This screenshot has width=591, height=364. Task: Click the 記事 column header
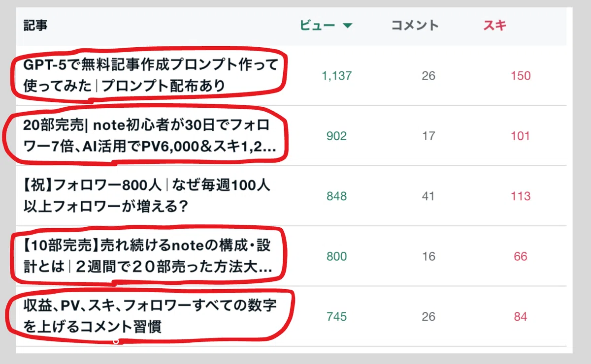point(35,26)
